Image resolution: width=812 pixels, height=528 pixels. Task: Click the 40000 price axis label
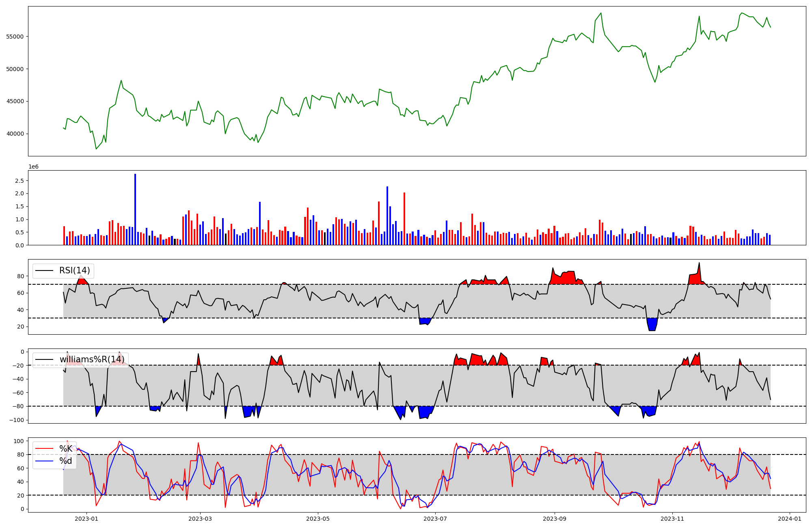(x=15, y=134)
